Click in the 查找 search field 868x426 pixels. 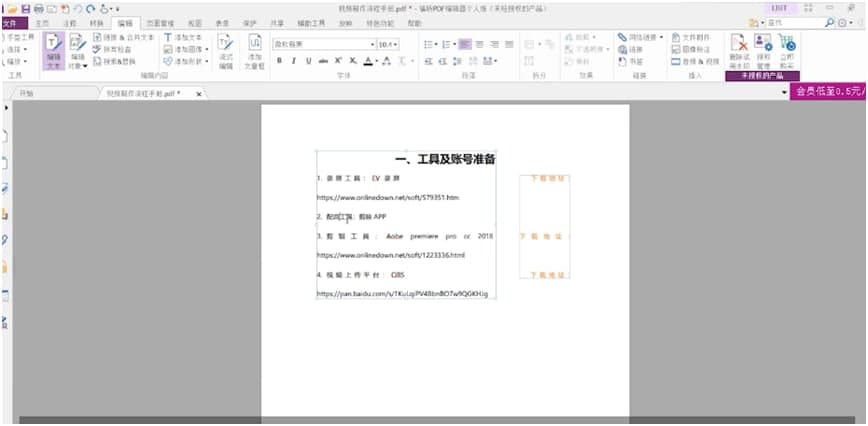(x=795, y=23)
